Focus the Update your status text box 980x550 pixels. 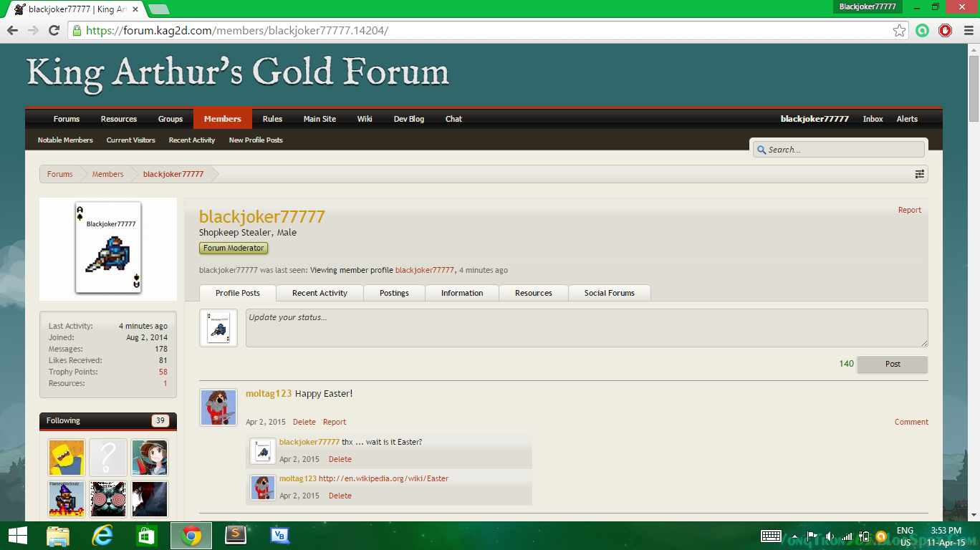587,328
